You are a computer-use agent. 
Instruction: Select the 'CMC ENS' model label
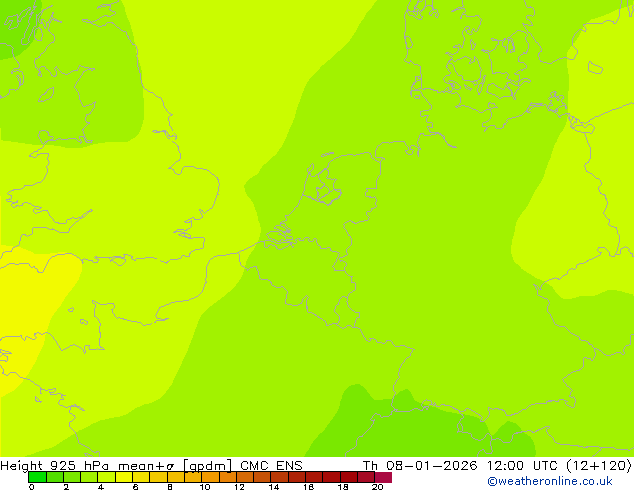[271, 466]
